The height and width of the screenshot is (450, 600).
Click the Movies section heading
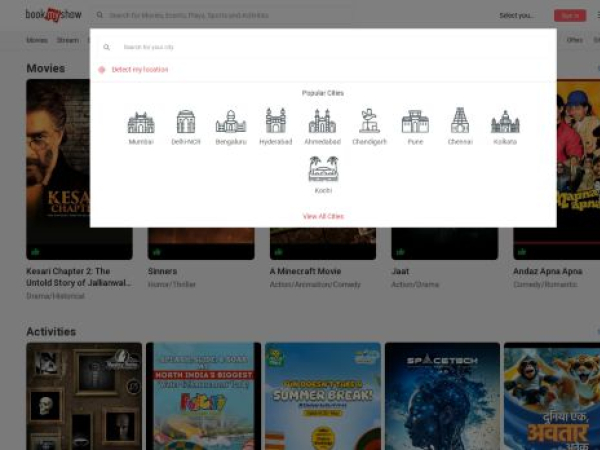46,68
